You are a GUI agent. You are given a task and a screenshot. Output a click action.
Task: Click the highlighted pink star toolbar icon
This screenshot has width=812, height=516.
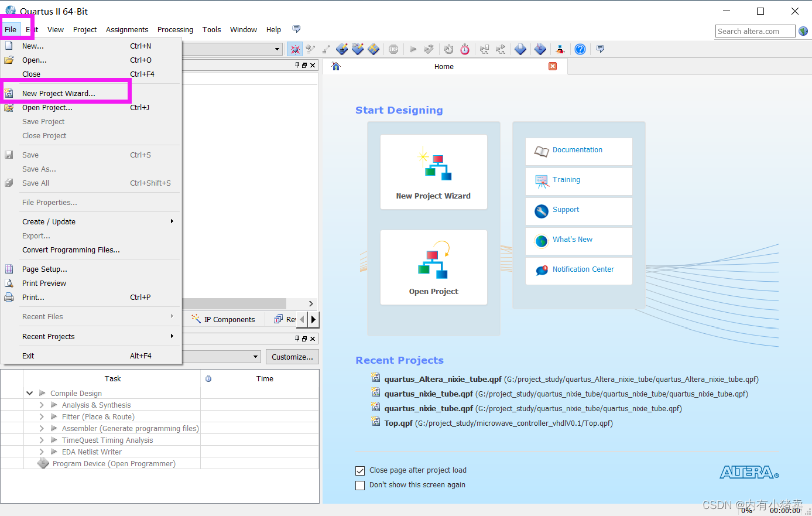[295, 49]
